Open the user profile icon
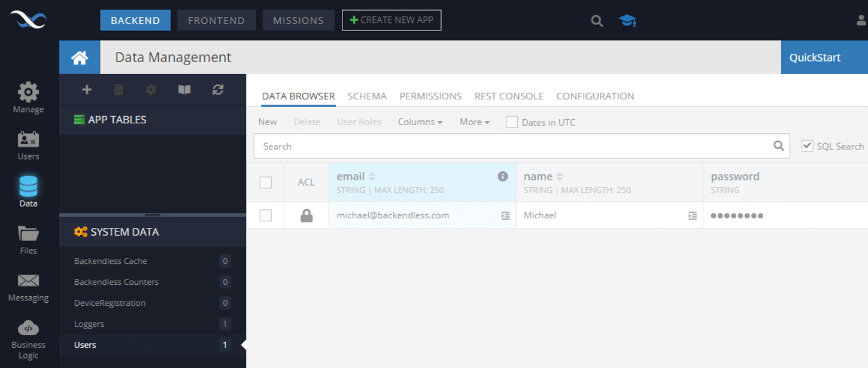The height and width of the screenshot is (368, 868). [x=862, y=20]
